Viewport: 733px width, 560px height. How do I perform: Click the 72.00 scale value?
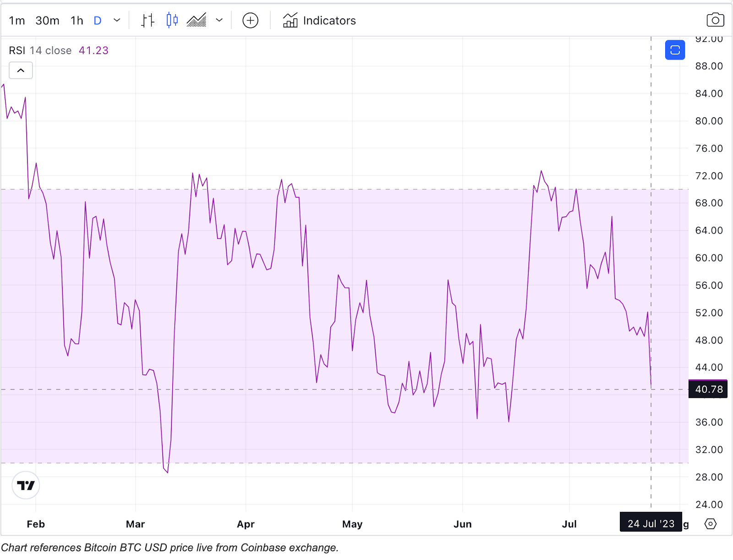709,176
